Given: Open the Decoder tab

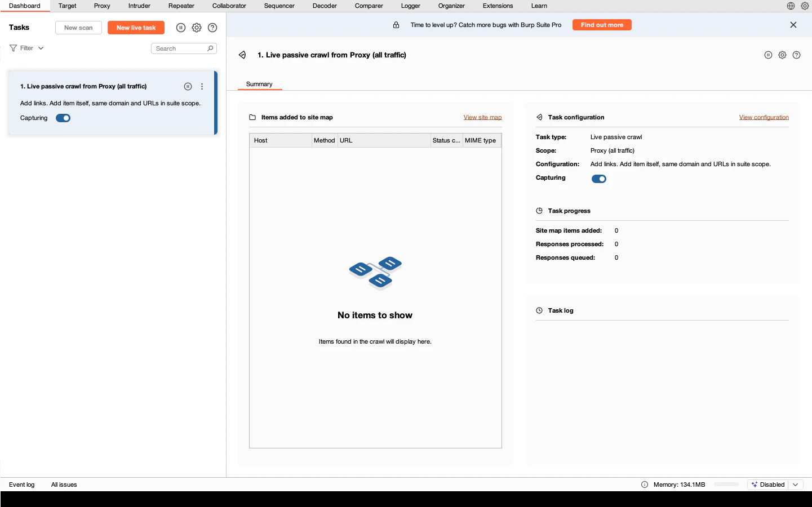Looking at the screenshot, I should coord(325,6).
